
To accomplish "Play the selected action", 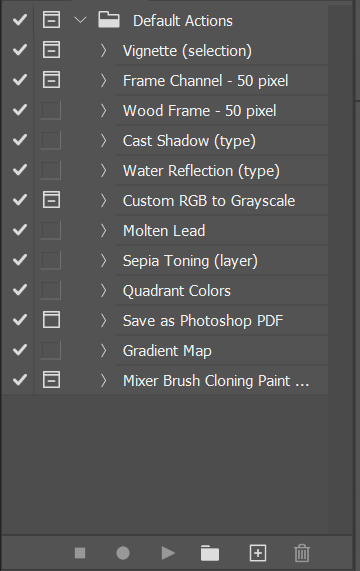I will click(168, 553).
